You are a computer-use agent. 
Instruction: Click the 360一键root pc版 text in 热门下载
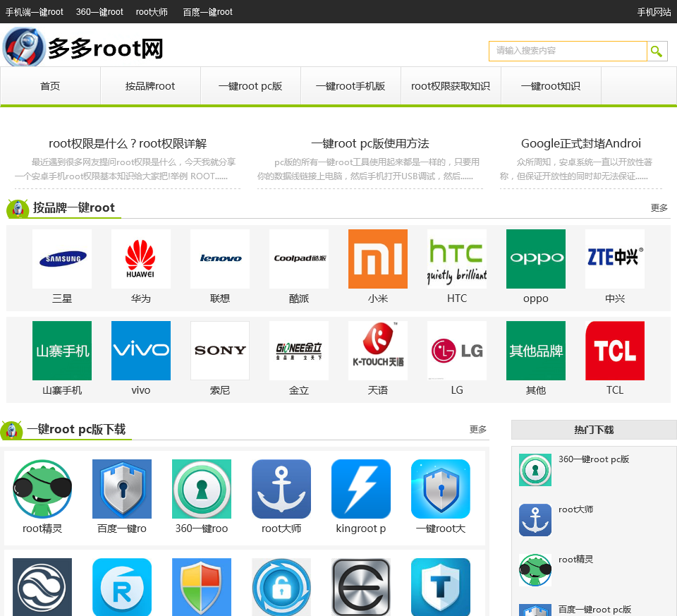click(x=594, y=459)
